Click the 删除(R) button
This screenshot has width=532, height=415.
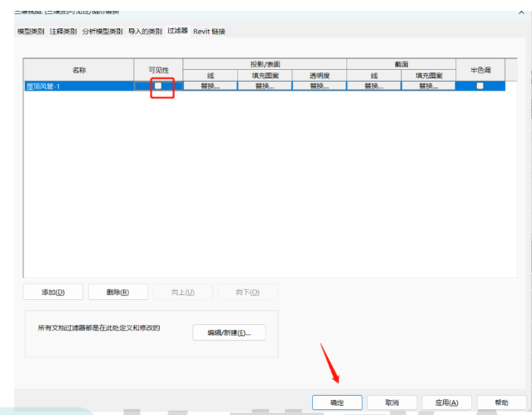tap(117, 292)
